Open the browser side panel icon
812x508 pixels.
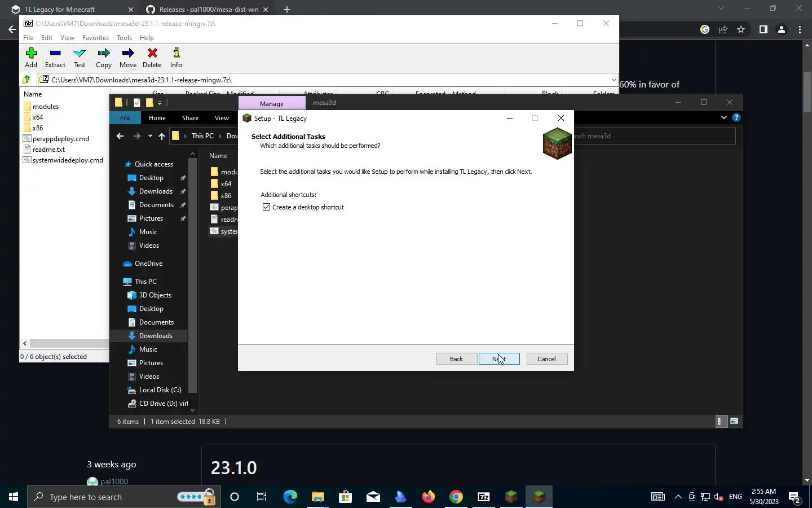pyautogui.click(x=763, y=29)
